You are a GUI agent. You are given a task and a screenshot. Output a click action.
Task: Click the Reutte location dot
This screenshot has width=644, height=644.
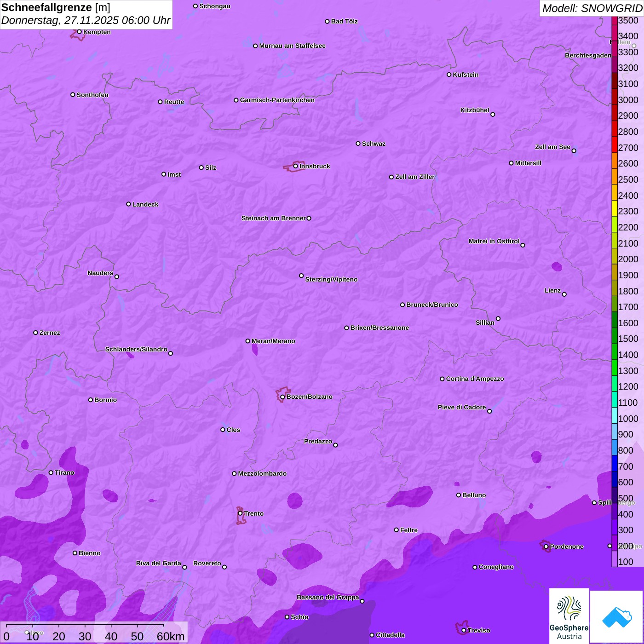160,102
